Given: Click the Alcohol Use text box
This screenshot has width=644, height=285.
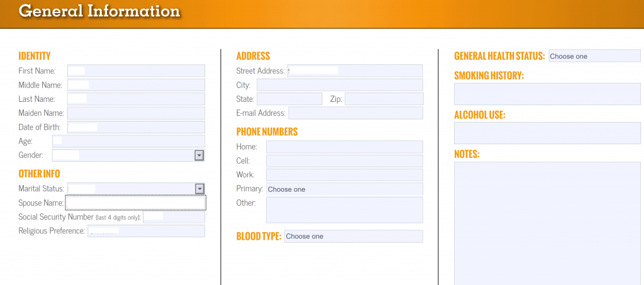Looking at the screenshot, I should 547,133.
